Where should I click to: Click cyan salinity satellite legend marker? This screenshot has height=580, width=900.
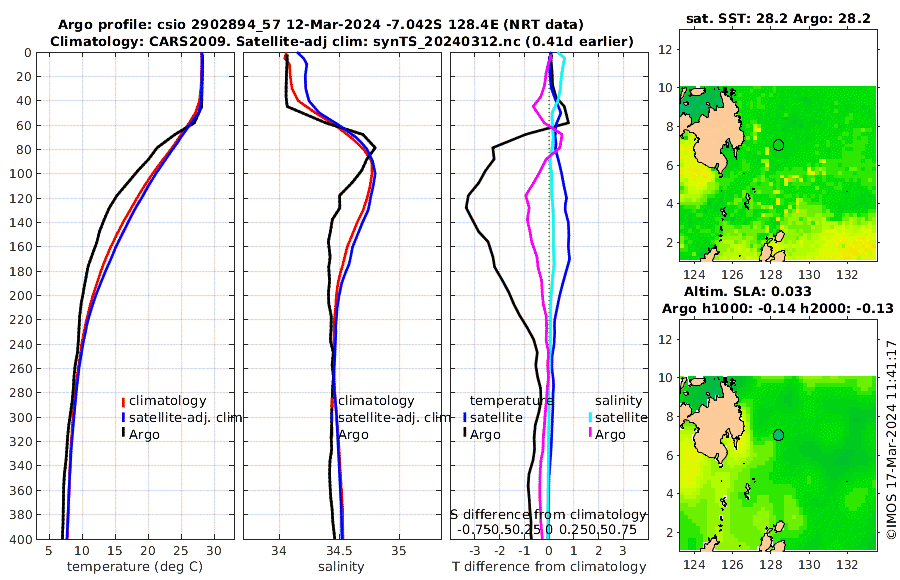(x=589, y=418)
